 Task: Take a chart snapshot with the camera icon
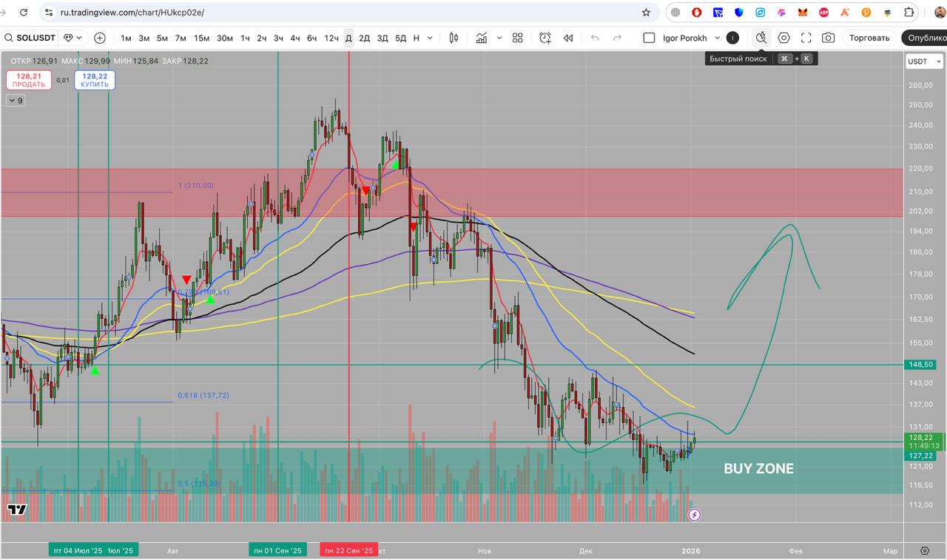coord(829,38)
